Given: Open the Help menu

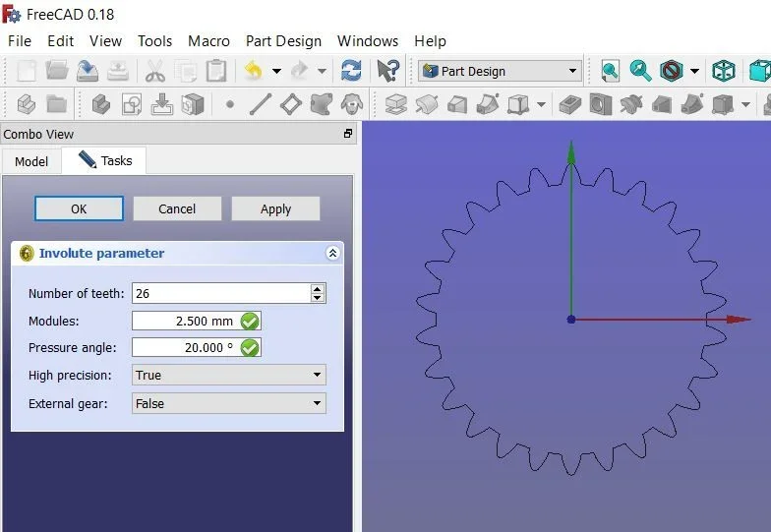Looking at the screenshot, I should coord(431,41).
